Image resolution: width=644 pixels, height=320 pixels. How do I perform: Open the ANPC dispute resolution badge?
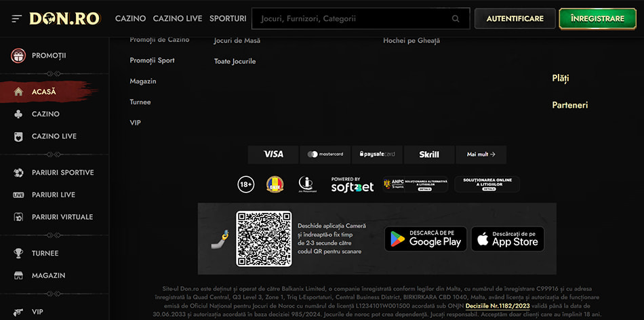tap(415, 184)
